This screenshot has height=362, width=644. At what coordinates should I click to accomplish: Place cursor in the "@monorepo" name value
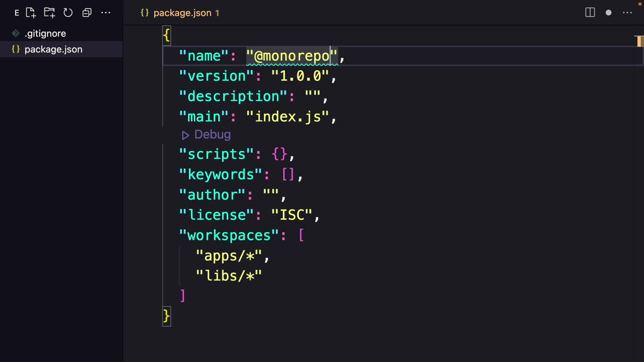[292, 56]
